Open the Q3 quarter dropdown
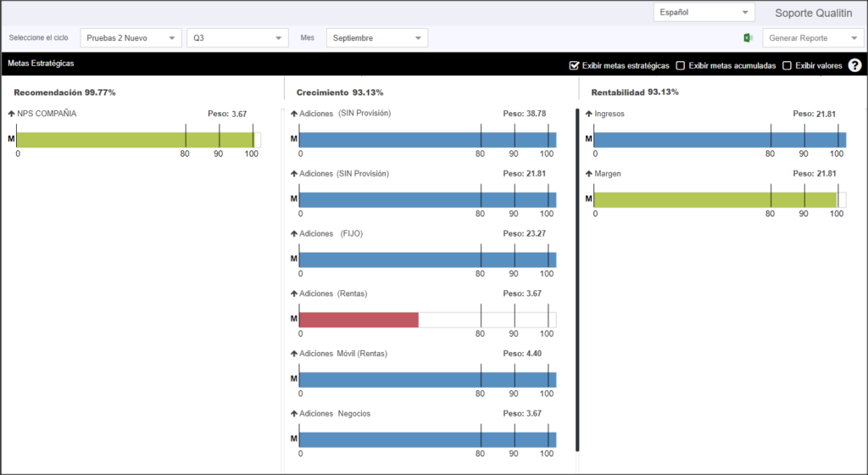This screenshot has height=475, width=868. [237, 37]
